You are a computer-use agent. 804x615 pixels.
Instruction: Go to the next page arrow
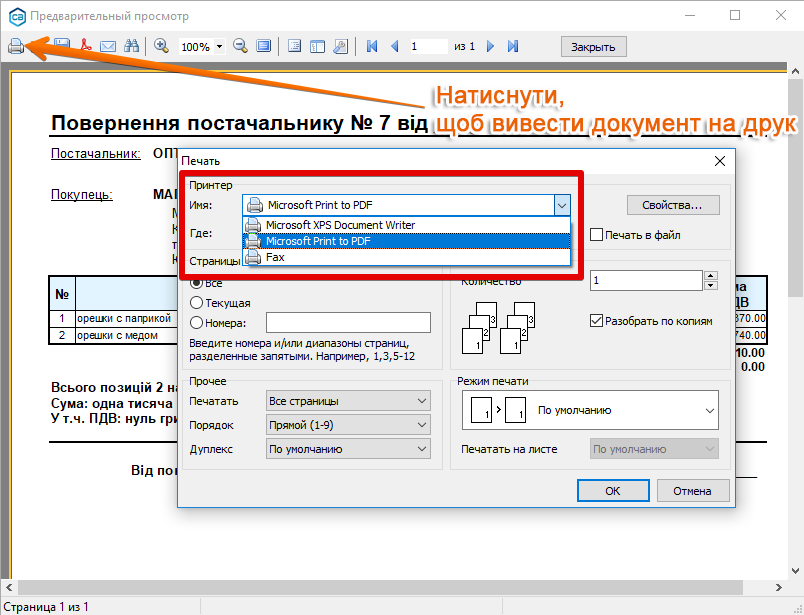[x=490, y=46]
